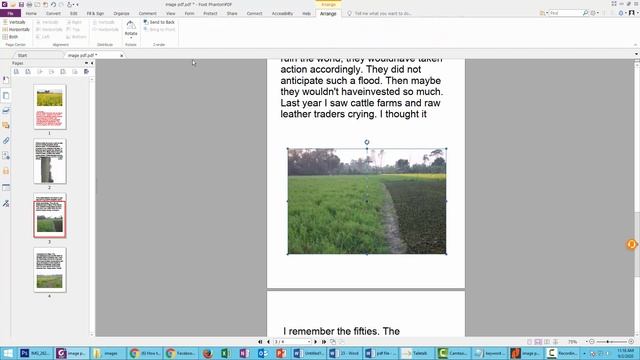Select the Arrange ribbon tab
Screen dimensions: 640x360
coord(328,13)
